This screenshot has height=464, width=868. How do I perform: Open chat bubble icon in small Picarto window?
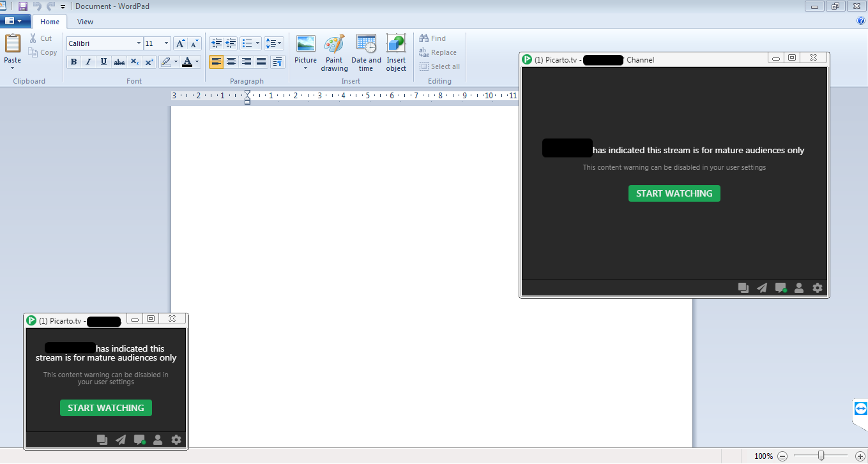click(139, 440)
